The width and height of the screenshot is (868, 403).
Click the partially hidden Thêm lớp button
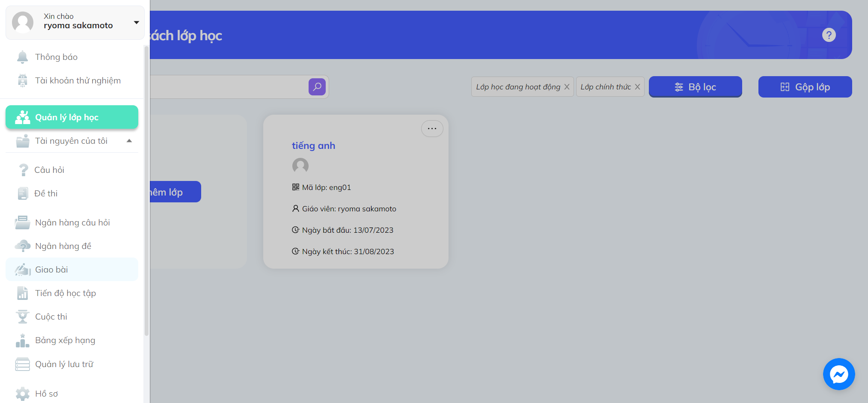[175, 192]
